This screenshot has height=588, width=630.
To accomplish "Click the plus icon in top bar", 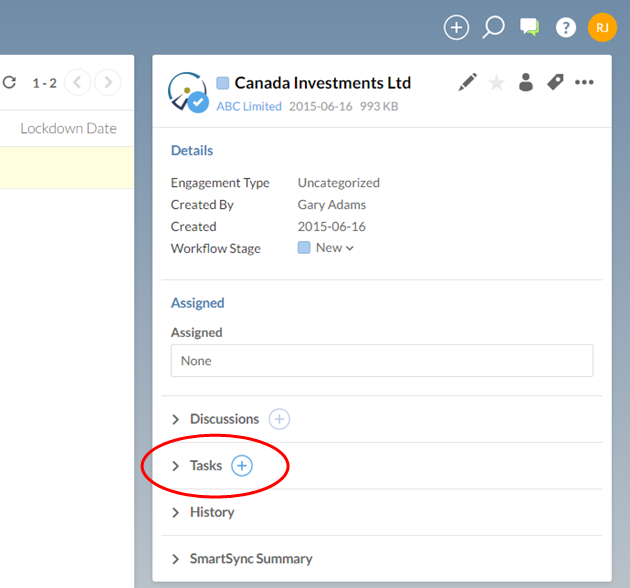I will click(x=456, y=28).
